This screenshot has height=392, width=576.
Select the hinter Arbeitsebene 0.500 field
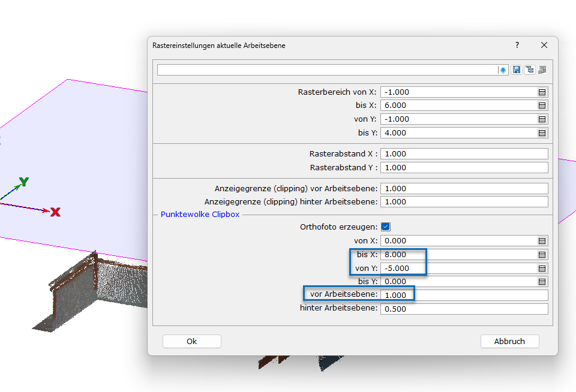463,309
